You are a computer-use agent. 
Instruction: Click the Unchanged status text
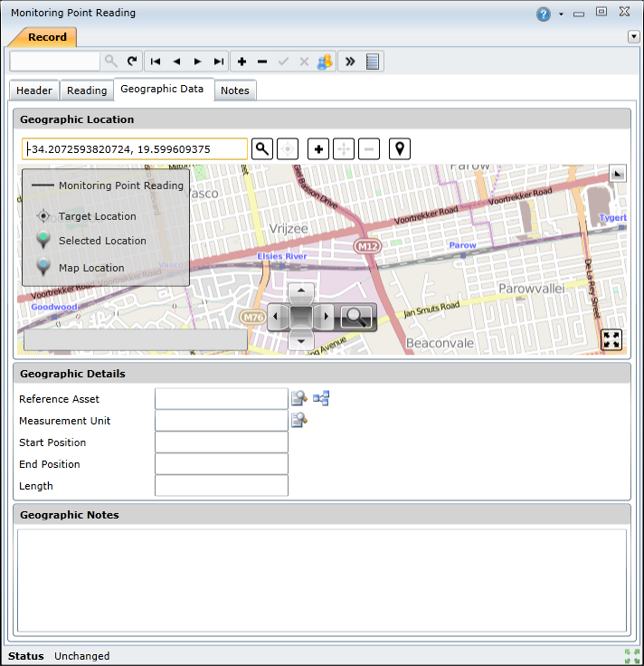point(82,656)
